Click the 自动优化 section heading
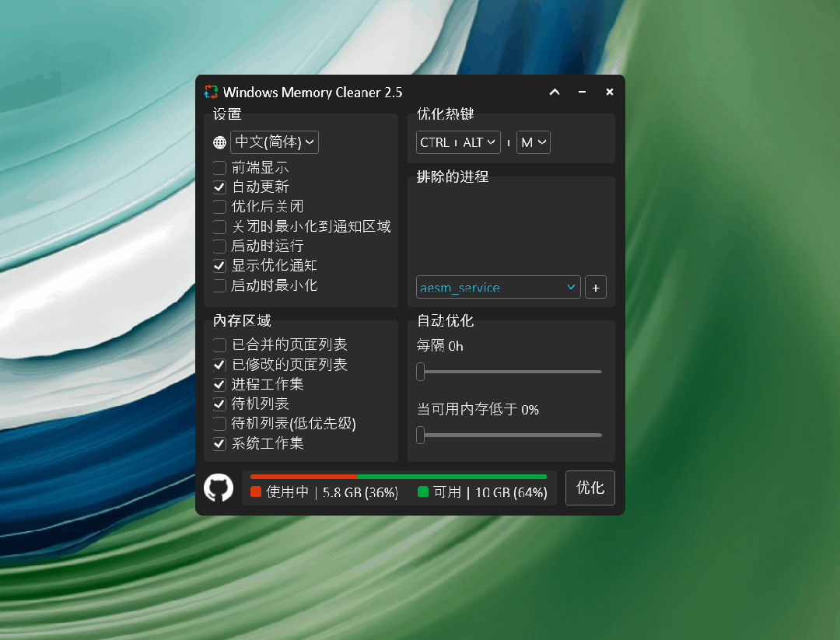This screenshot has width=840, height=640. click(x=445, y=321)
